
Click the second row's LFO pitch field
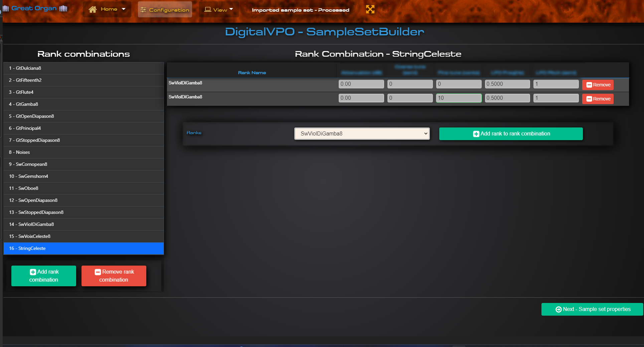pos(556,98)
